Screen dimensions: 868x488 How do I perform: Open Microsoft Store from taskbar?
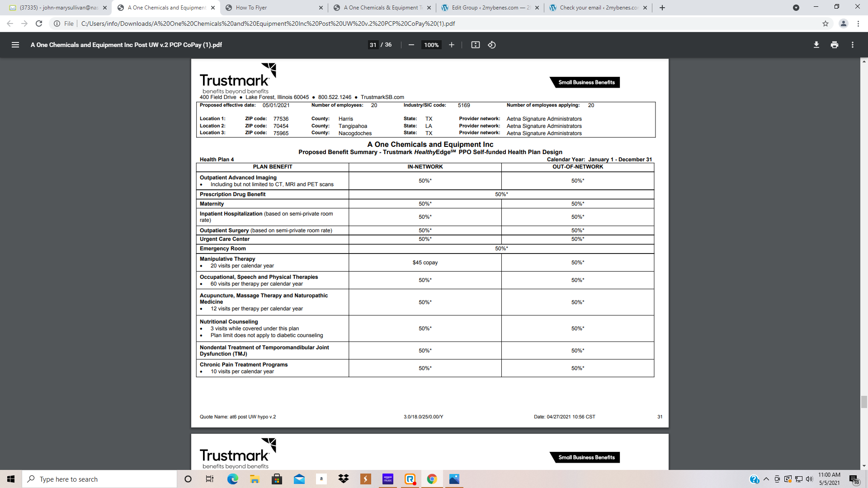[x=277, y=479]
